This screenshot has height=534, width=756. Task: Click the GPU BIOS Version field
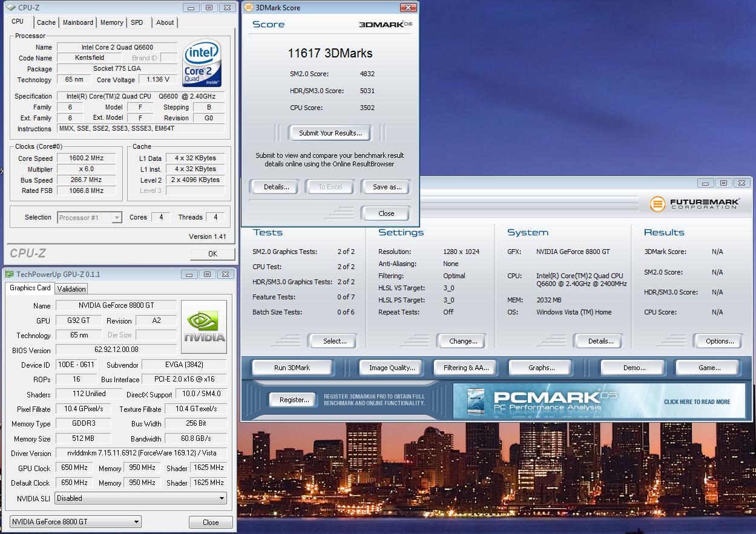(x=116, y=350)
